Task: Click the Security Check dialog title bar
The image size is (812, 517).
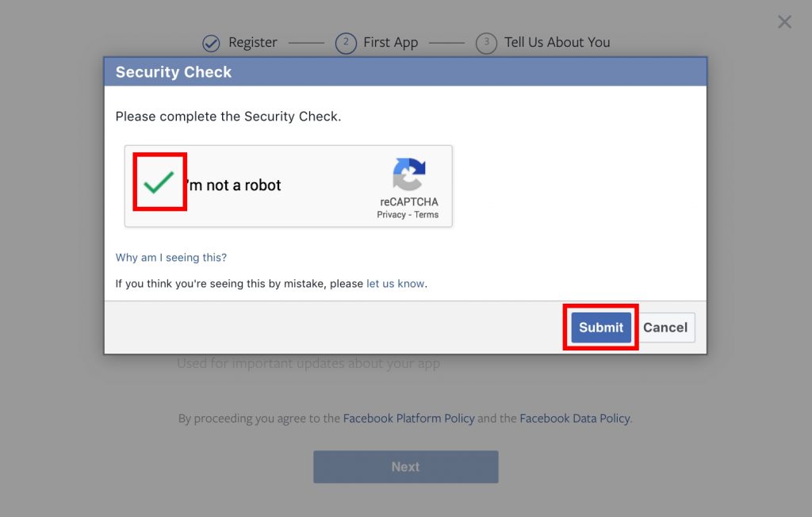Action: [405, 71]
